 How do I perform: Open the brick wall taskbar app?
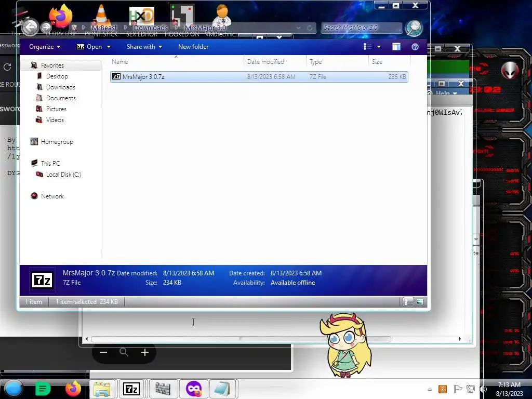tap(163, 389)
